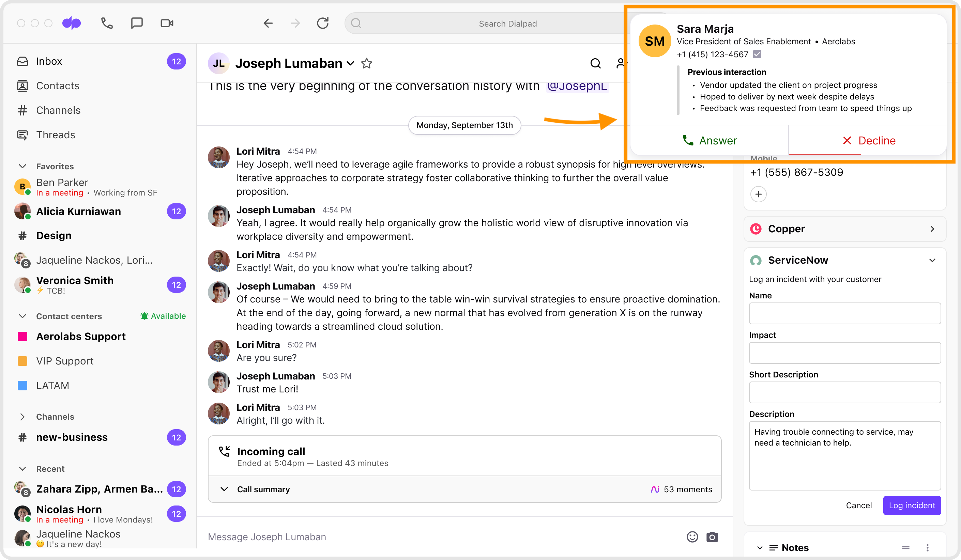Open the phone call icon in toolbar

[x=107, y=23]
